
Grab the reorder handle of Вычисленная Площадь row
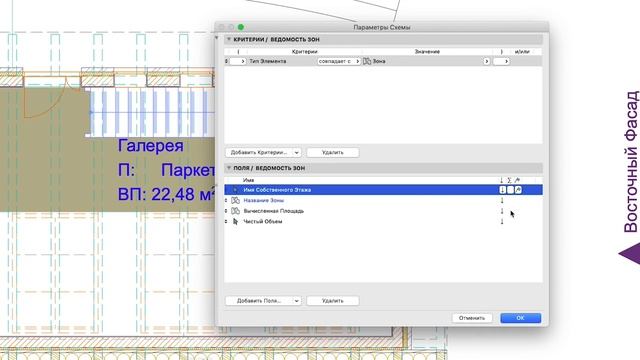tap(226, 211)
